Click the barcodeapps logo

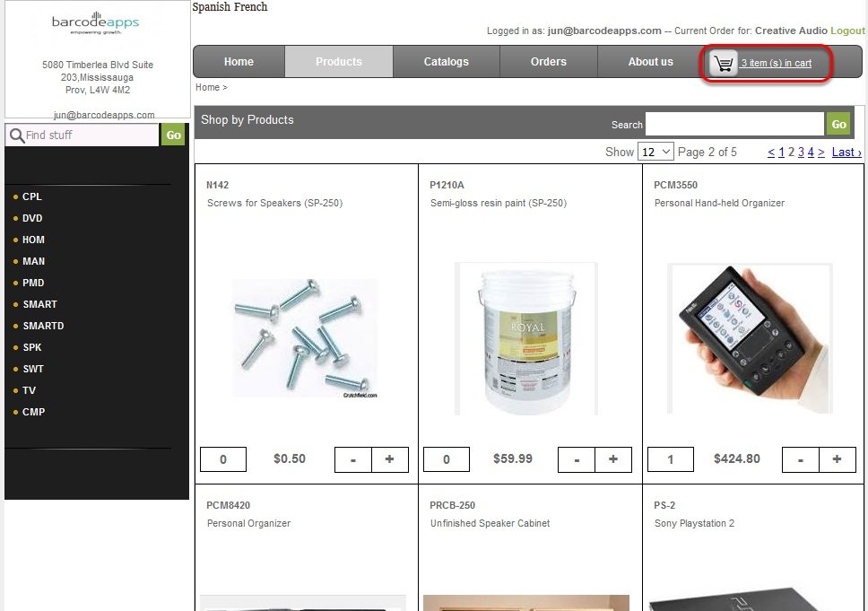pyautogui.click(x=96, y=23)
